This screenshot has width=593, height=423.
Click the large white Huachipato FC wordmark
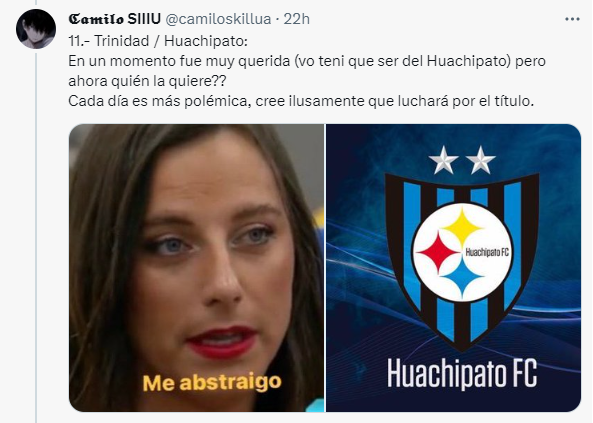[462, 374]
